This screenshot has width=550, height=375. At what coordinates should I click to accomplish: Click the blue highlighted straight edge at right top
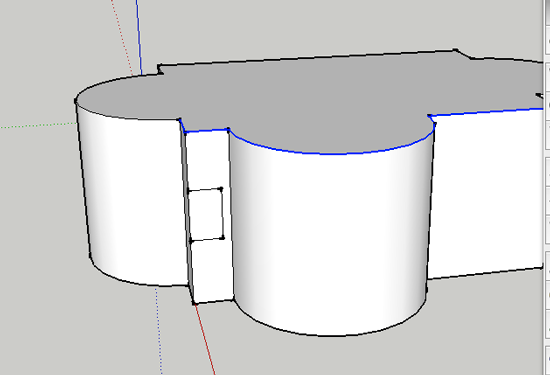pyautogui.click(x=486, y=112)
